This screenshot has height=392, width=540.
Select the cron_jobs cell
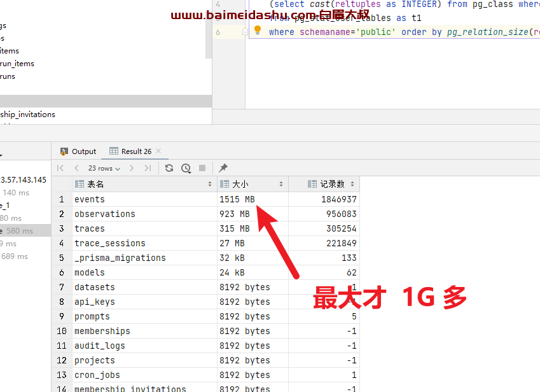[x=144, y=375]
